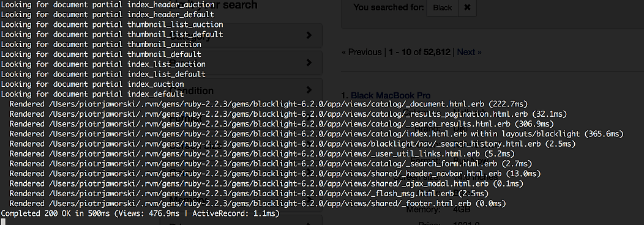Viewport: 644px width, 225px height.
Task: Go to the Next » results page
Action: 470,52
